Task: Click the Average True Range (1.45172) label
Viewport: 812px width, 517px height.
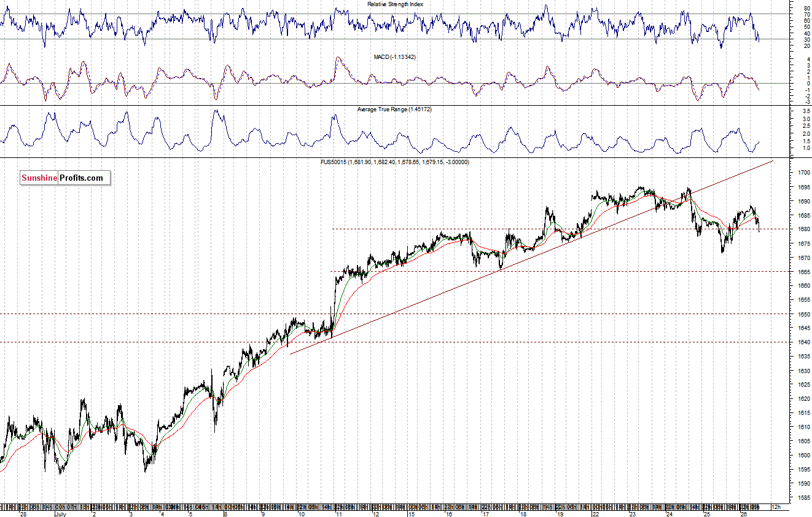Action: (395, 109)
